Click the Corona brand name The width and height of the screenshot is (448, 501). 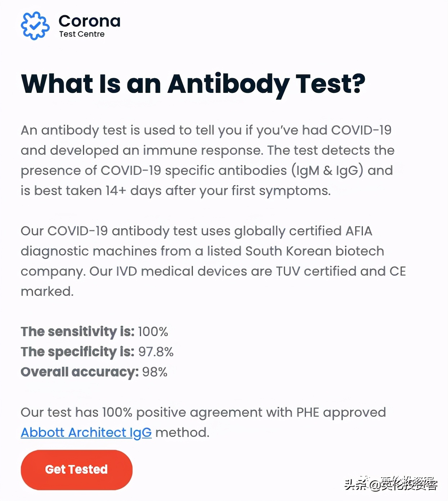click(x=89, y=21)
